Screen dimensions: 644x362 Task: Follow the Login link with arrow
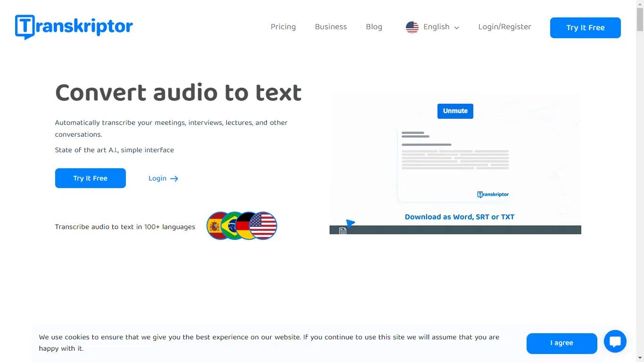click(163, 178)
